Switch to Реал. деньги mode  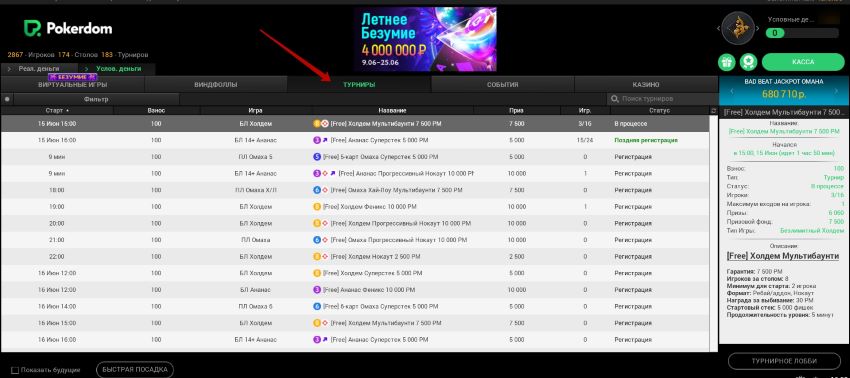(x=39, y=69)
